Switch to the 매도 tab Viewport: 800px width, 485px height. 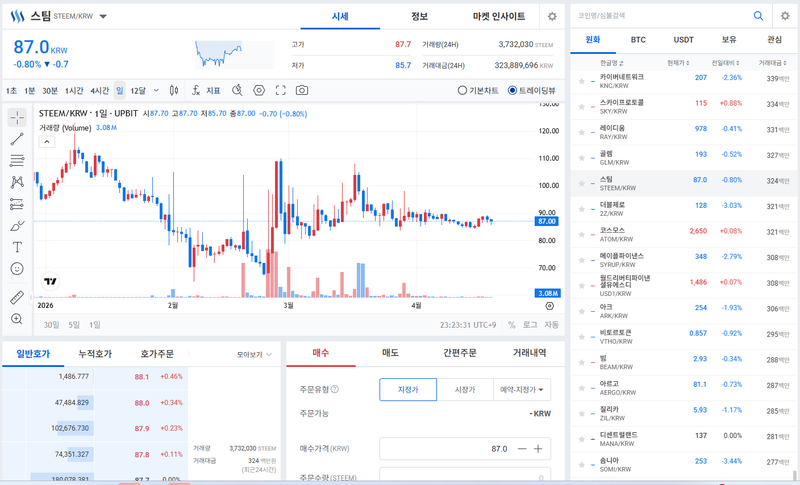[x=390, y=353]
